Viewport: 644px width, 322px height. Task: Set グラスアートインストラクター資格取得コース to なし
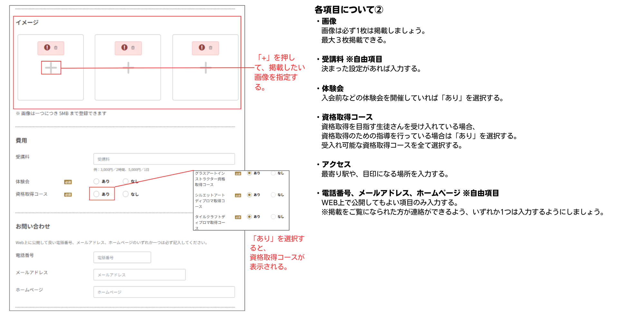273,173
